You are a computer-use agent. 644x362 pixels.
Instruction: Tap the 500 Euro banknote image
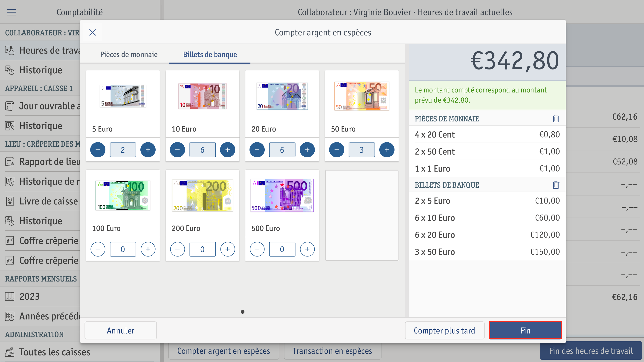coord(282,195)
